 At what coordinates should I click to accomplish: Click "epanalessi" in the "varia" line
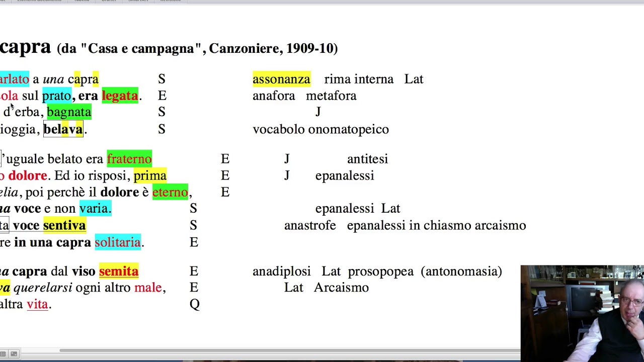[345, 208]
